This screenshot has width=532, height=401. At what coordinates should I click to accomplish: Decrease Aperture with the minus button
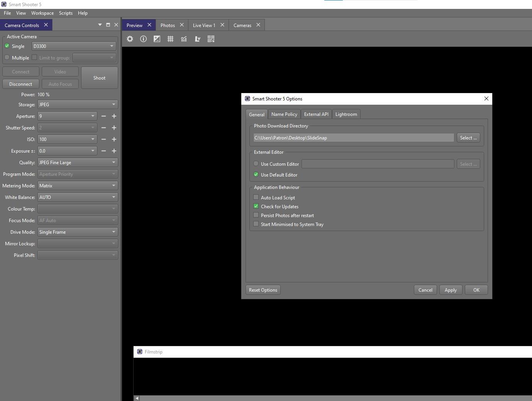[103, 116]
